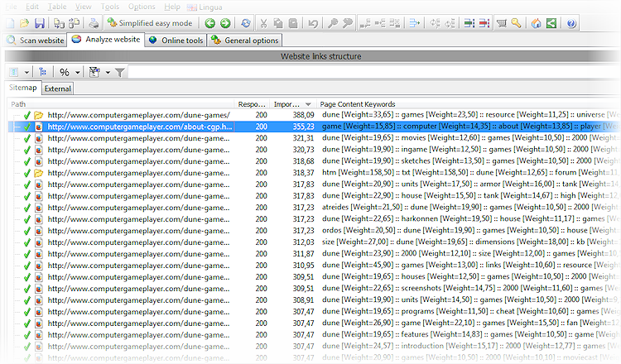Click the green share icon

point(551,23)
